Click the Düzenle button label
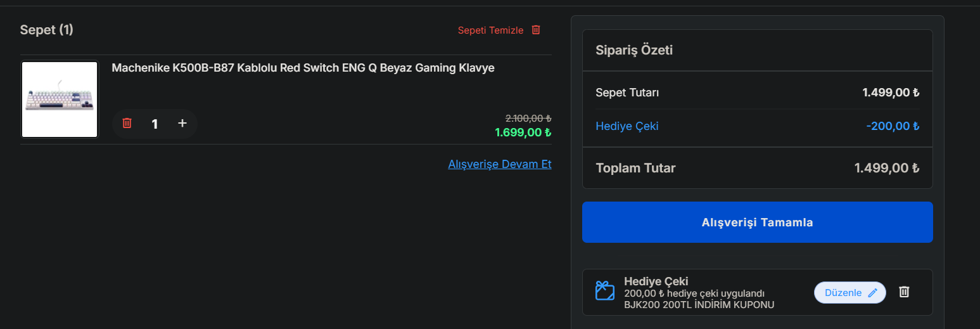 [843, 293]
